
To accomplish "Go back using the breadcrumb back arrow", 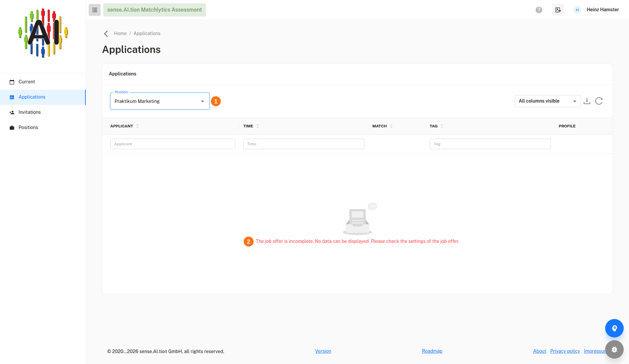I will tap(106, 34).
